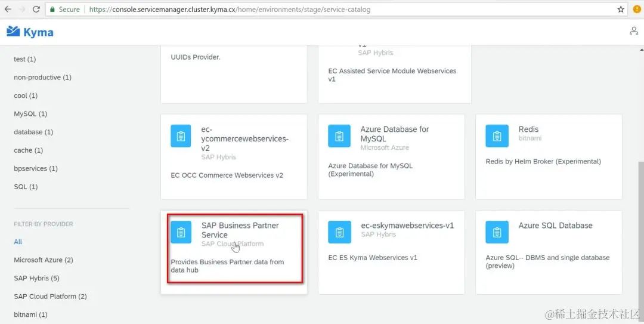Screen dimensions: 644x324
Task: Open SAP Business Partner Service title
Action: (x=240, y=230)
